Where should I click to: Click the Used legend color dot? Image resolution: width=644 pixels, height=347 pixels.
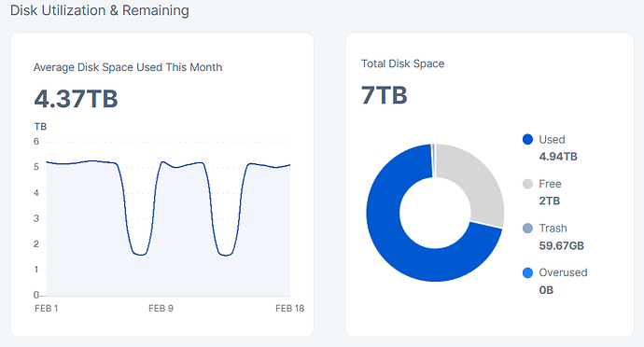click(x=527, y=140)
